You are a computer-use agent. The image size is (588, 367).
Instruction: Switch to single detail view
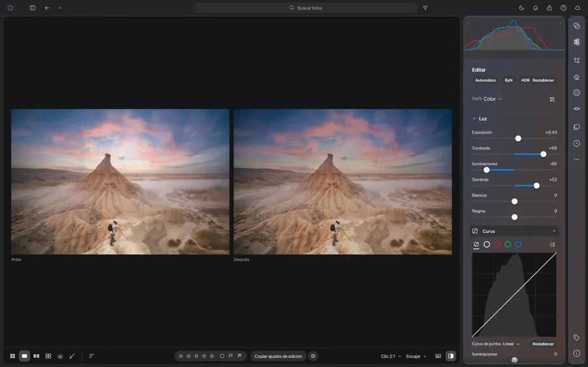24,356
